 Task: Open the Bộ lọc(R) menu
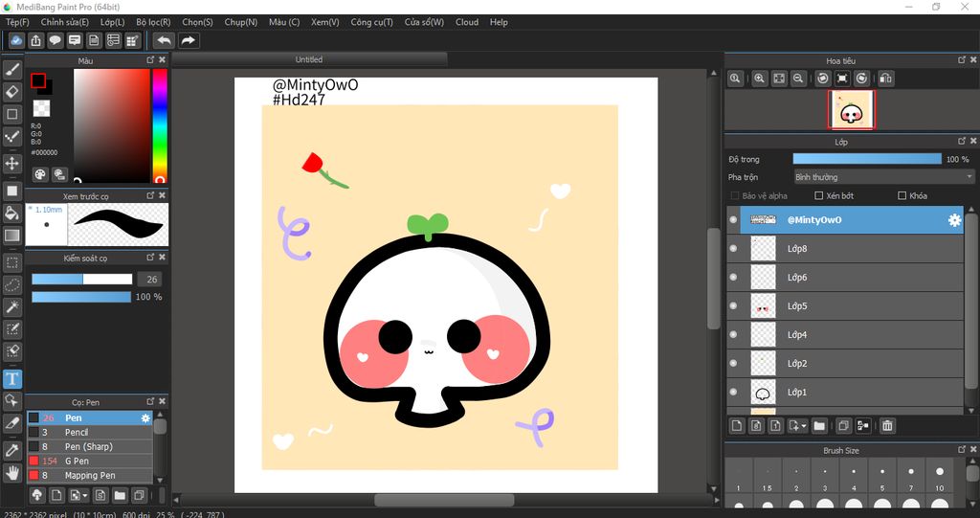(x=153, y=22)
